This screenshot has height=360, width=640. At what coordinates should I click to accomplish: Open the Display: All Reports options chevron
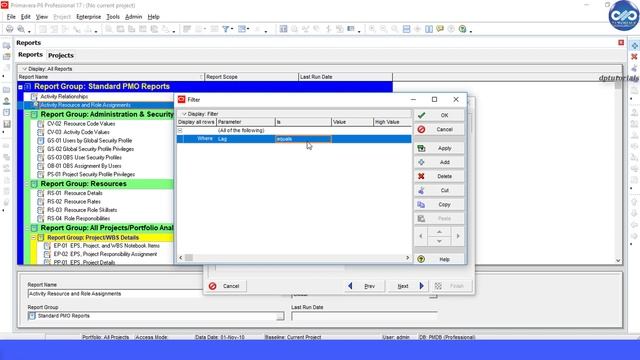(24, 69)
